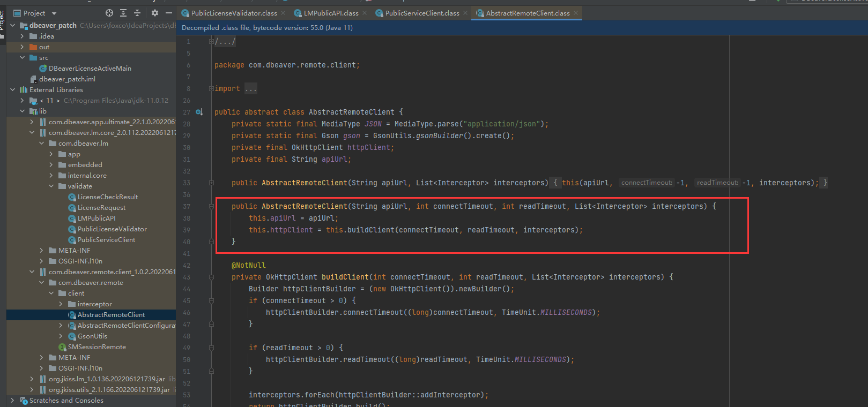This screenshot has height=407, width=868.
Task: Click the SMSessionRemote interface icon
Action: [62, 346]
